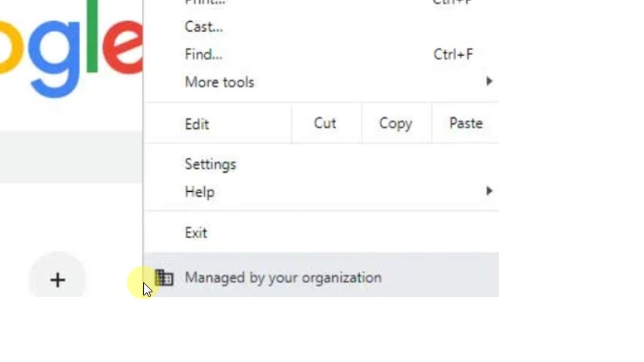Expand the Help submenu arrow

pos(489,191)
